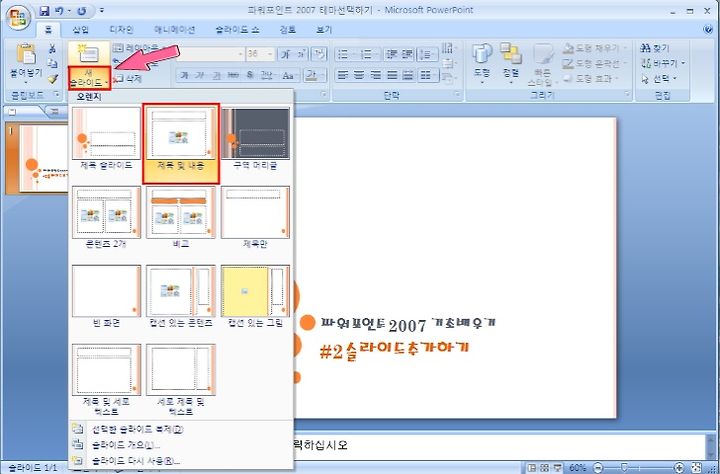
Task: Switch to the 디자인 ribbon tab
Action: point(121,30)
